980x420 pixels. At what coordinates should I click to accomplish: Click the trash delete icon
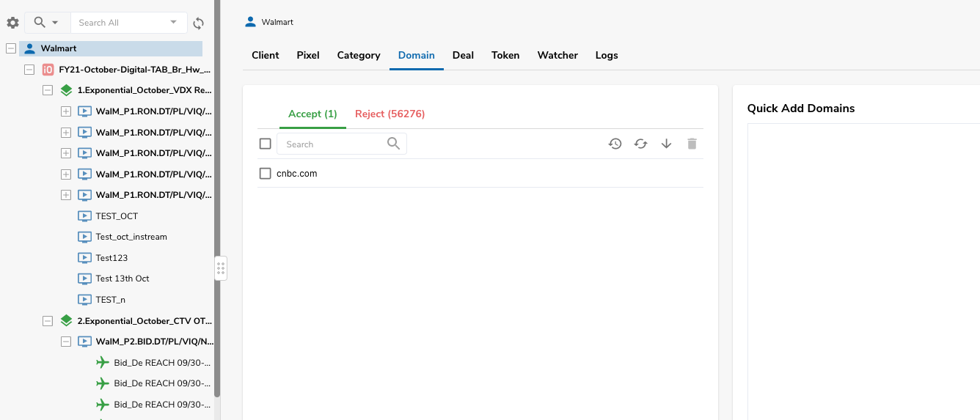[x=692, y=144]
